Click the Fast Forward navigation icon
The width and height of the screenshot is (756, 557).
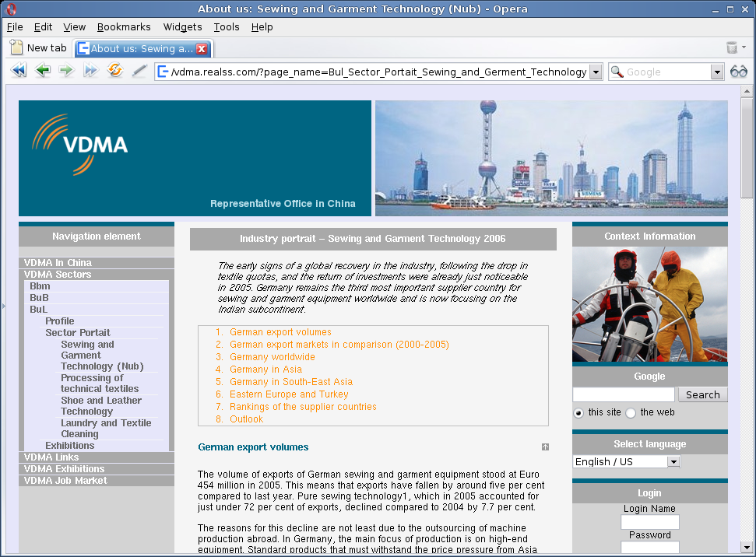[91, 72]
